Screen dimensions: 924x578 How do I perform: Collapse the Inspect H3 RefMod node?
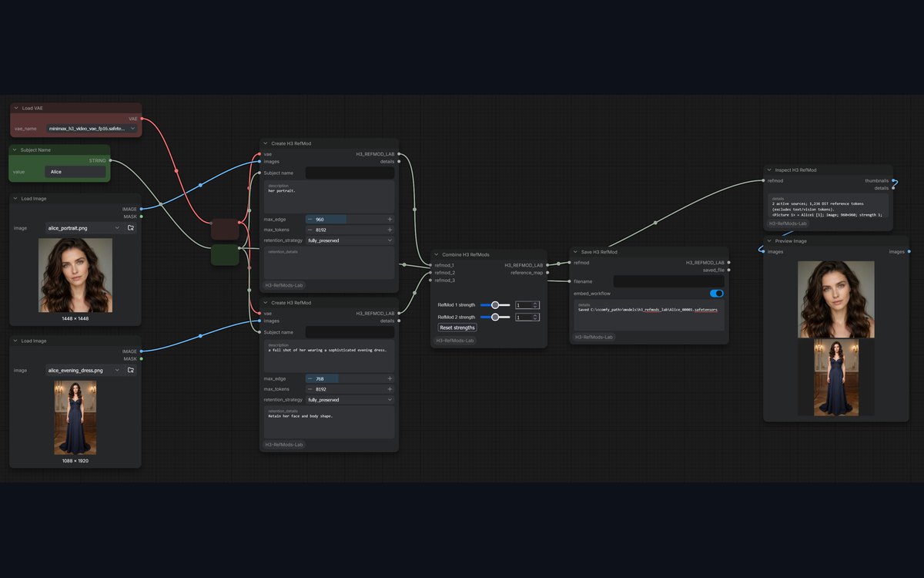tap(768, 170)
